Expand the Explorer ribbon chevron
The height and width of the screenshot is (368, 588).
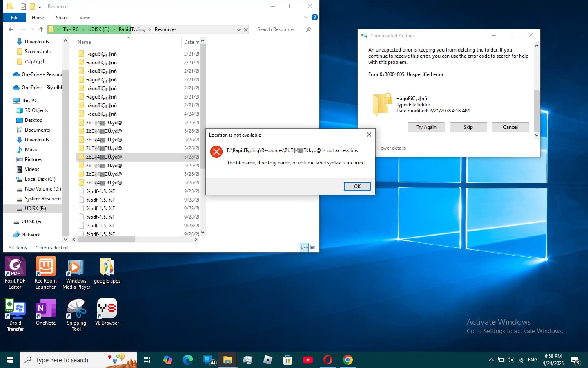(x=306, y=17)
